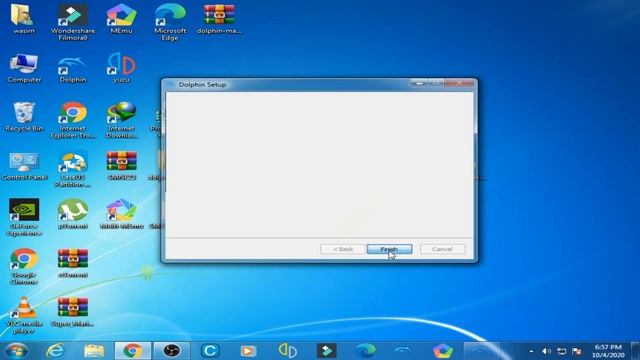Select the Dolphin emulator desktop shortcut
This screenshot has height=360, width=640.
click(73, 68)
